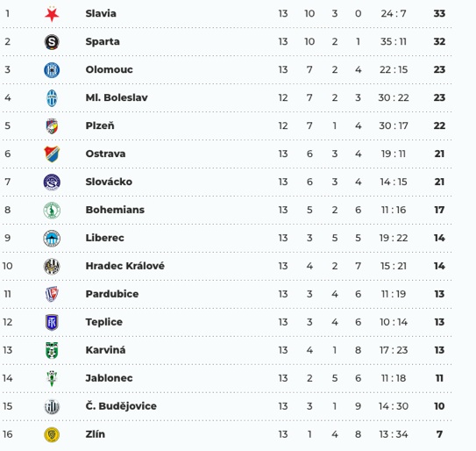This screenshot has height=451, width=476.
Task: Select the Jablonec club emblem
Action: (x=52, y=378)
